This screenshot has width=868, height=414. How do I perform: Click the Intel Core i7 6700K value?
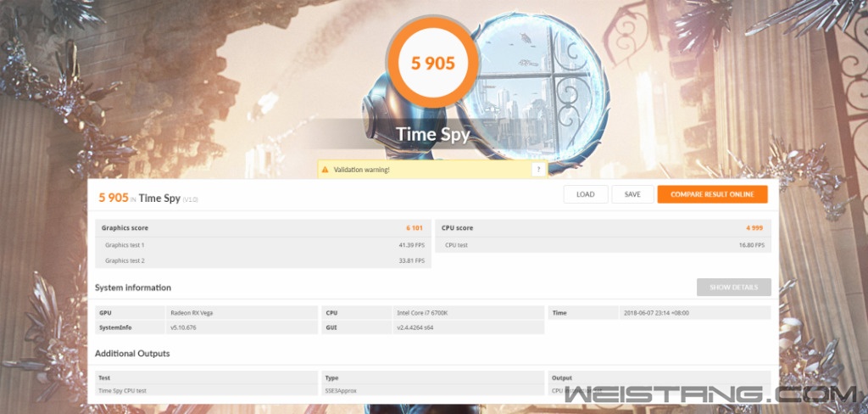point(422,313)
